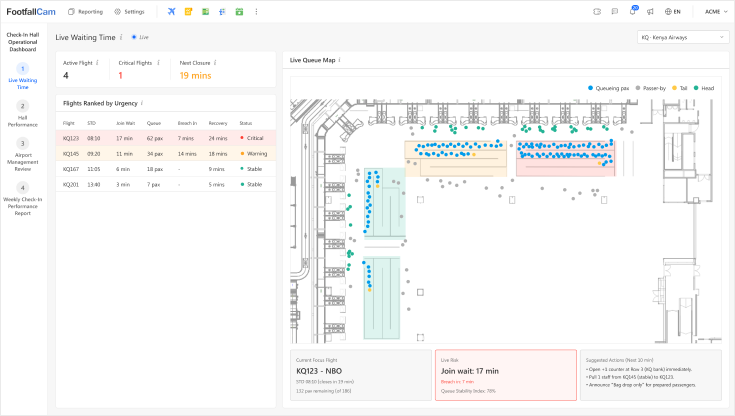Open the announcements megaphone icon
Screen dimensions: 735x416
650,12
